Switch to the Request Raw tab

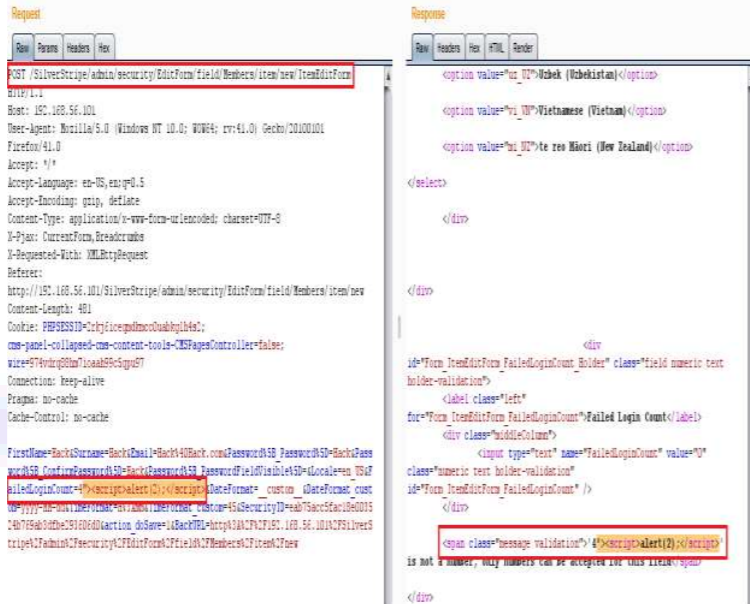(x=23, y=48)
